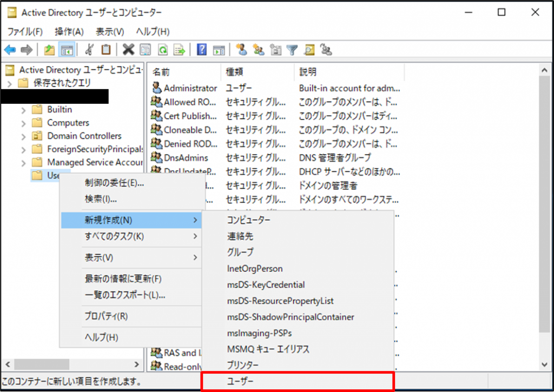554x392 pixels.
Task: Choose msDS-ShadowPrincipalContainer in the submenu
Action: pyautogui.click(x=298, y=317)
